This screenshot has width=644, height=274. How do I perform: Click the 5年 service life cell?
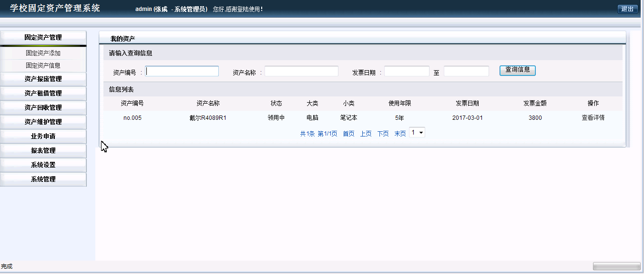[399, 118]
